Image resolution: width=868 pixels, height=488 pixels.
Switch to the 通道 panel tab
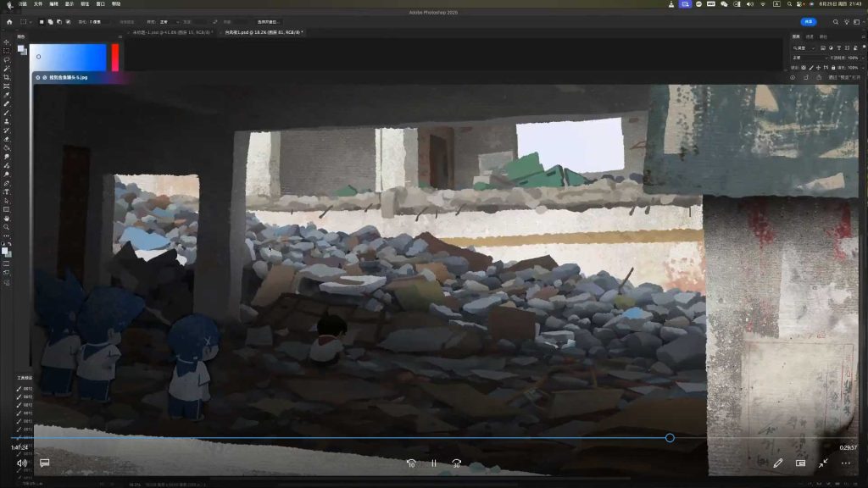click(810, 36)
